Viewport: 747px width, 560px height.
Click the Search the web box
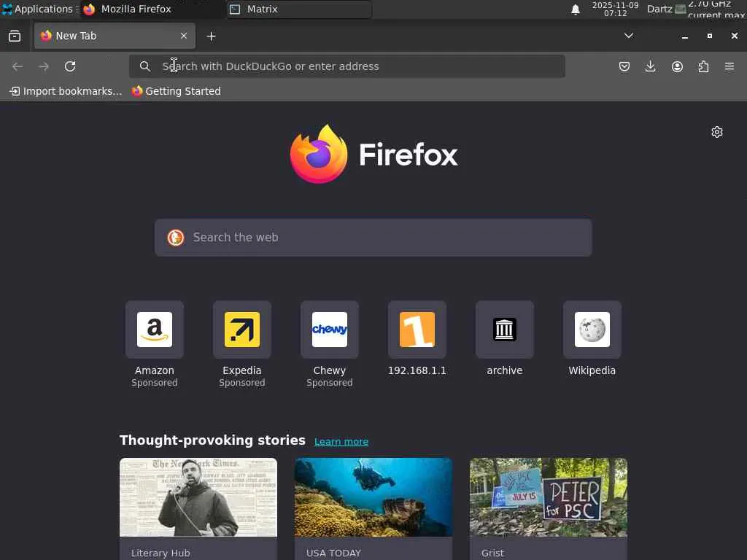pyautogui.click(x=373, y=238)
